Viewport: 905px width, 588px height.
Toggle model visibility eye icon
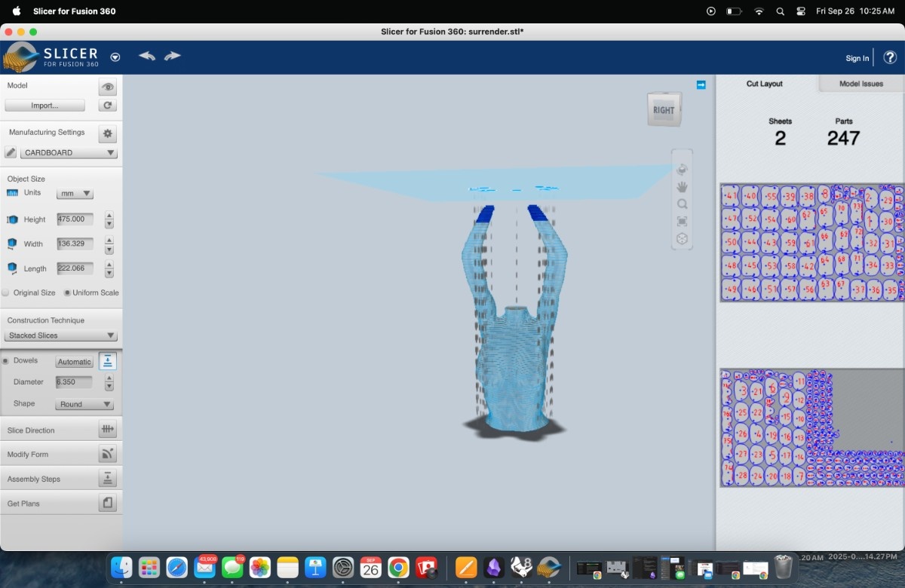(108, 87)
